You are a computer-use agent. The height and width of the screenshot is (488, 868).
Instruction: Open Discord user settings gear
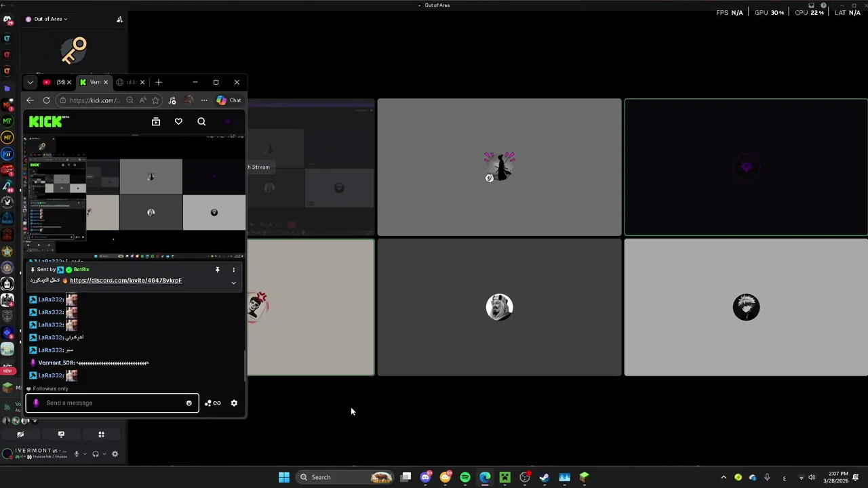coord(115,454)
